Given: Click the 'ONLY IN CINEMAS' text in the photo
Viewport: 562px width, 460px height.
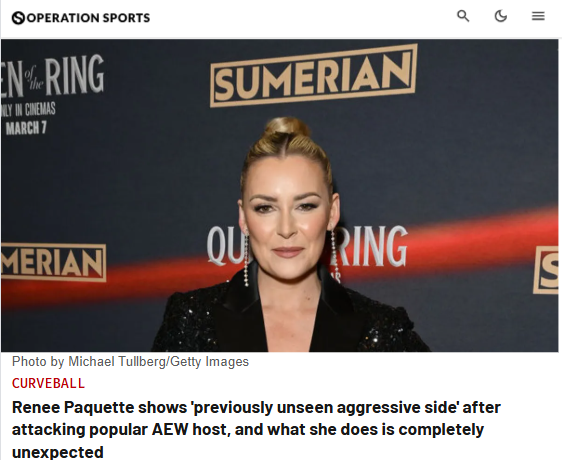Looking at the screenshot, I should point(28,109).
